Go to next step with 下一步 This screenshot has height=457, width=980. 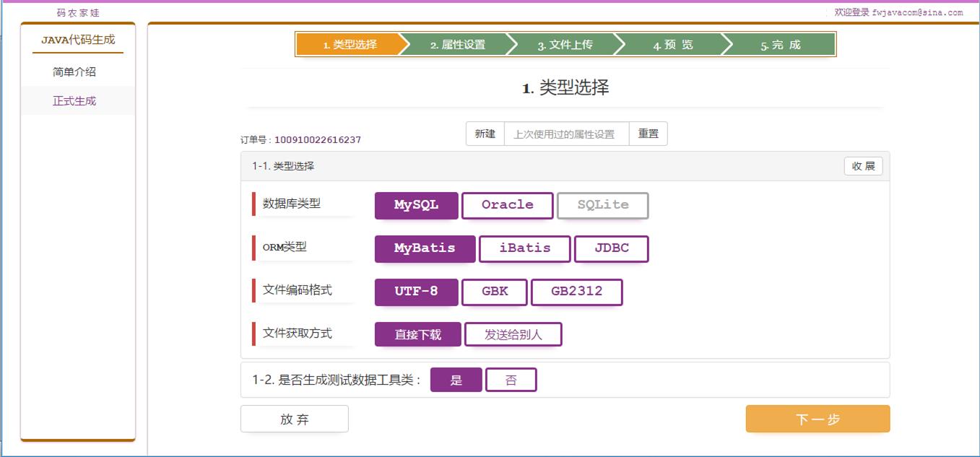click(x=818, y=419)
